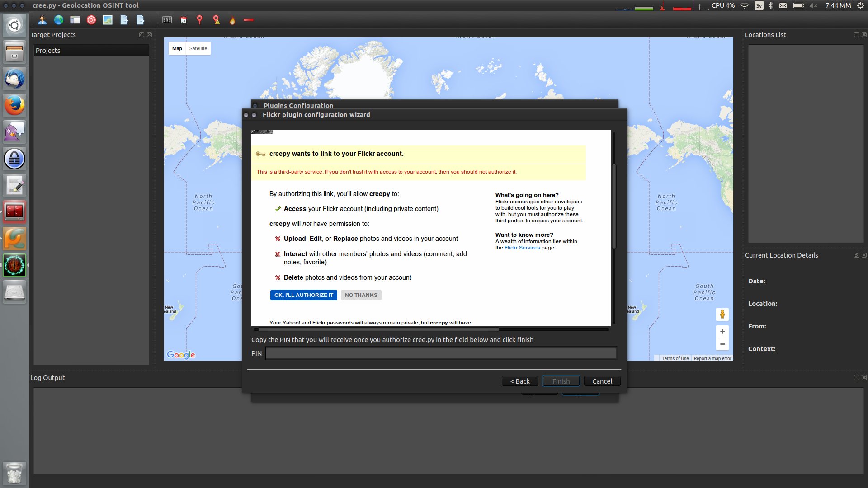Drop Street View pegman on map
Viewport: 868px width, 488px height.
click(722, 314)
